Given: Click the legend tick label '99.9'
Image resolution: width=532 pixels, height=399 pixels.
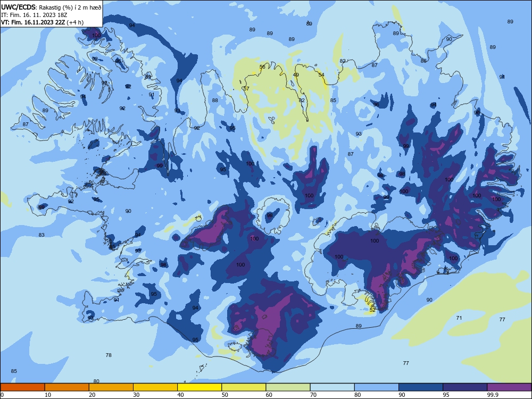Looking at the screenshot, I should click(492, 395).
